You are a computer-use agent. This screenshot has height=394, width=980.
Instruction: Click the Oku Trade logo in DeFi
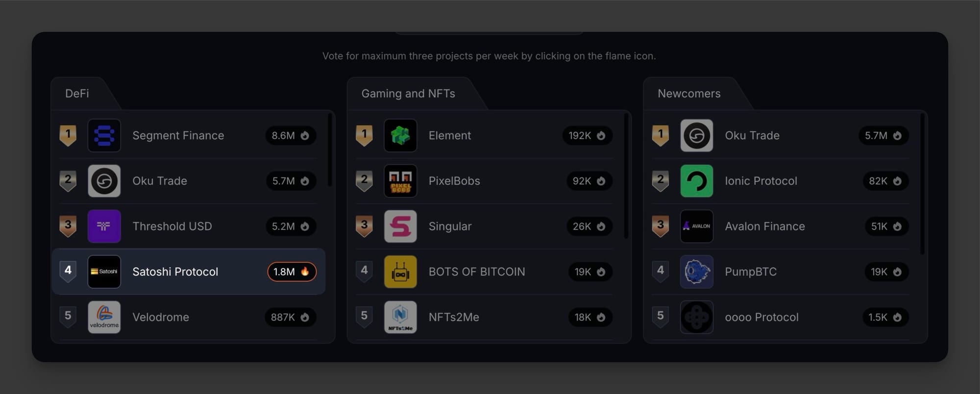[x=104, y=181]
